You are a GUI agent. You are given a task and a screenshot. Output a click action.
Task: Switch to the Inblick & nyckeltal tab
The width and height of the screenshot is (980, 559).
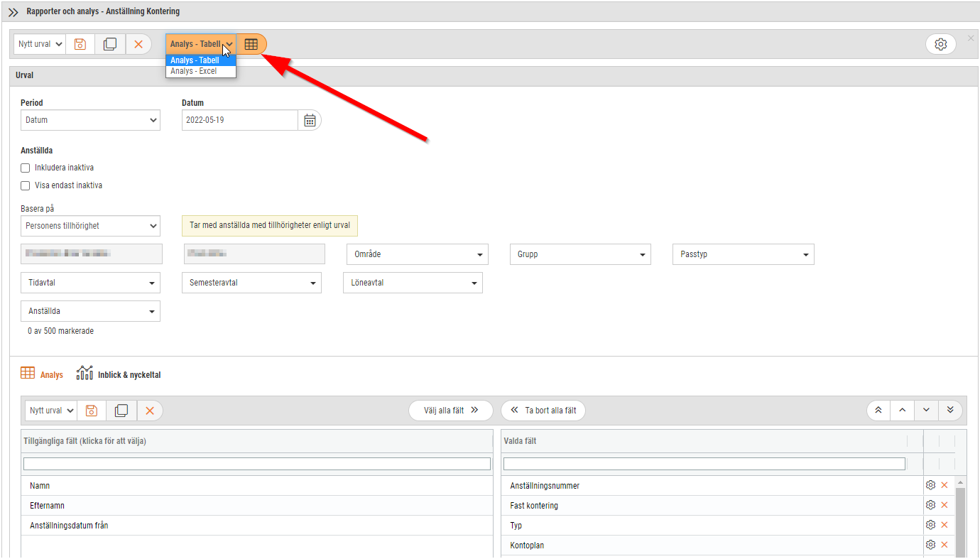click(119, 374)
